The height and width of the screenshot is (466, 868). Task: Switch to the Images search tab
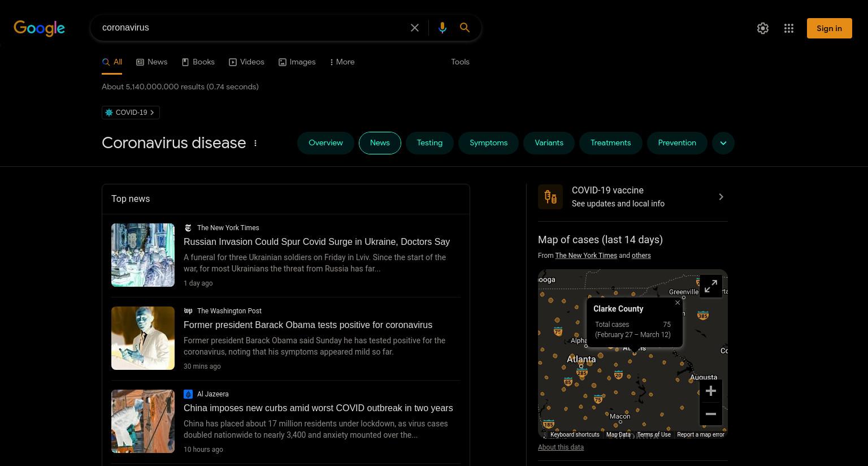297,62
